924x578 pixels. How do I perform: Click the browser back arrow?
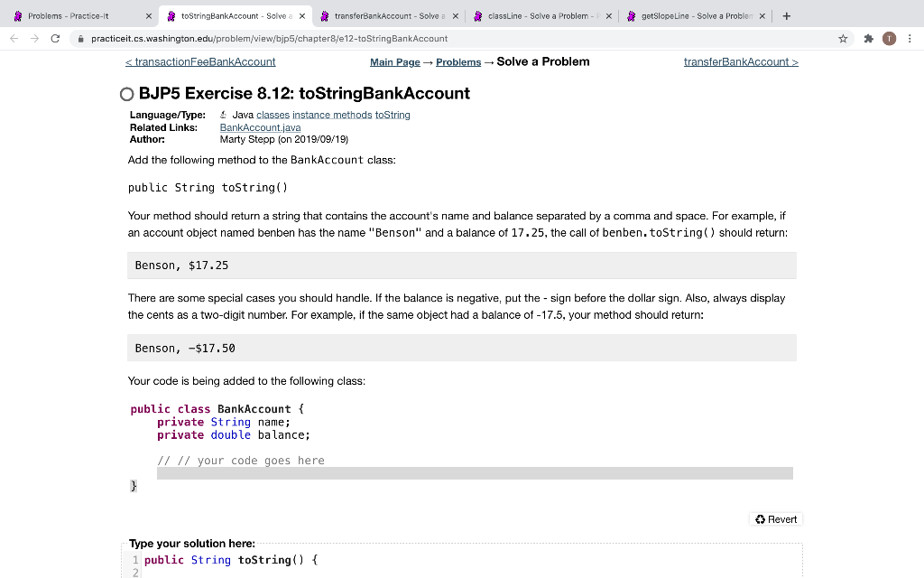pos(13,38)
